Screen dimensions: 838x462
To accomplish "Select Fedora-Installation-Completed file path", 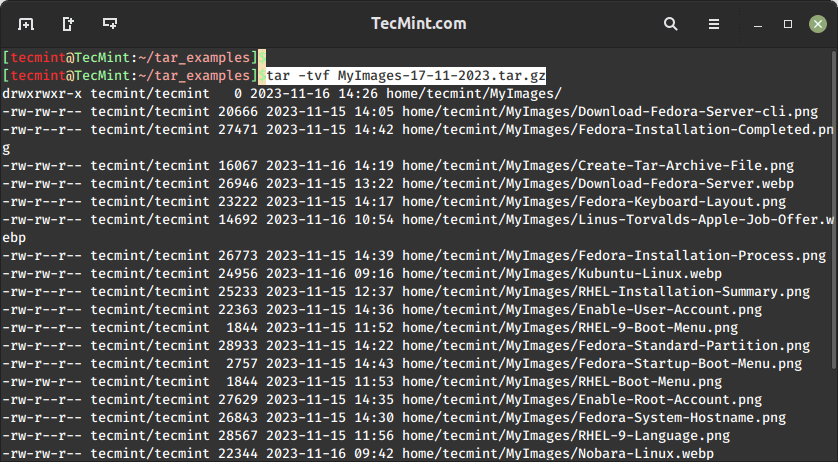I will 617,130.
